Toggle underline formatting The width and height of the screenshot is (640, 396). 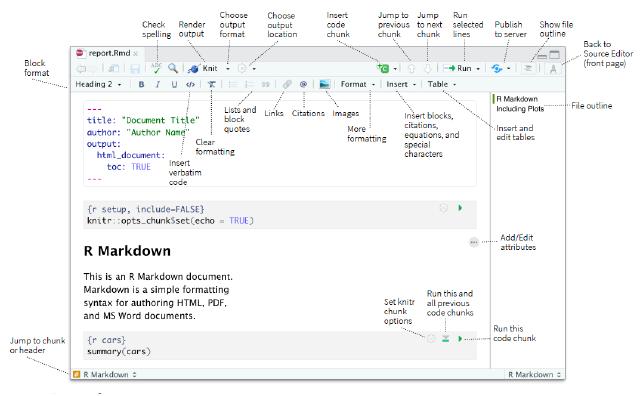(174, 85)
